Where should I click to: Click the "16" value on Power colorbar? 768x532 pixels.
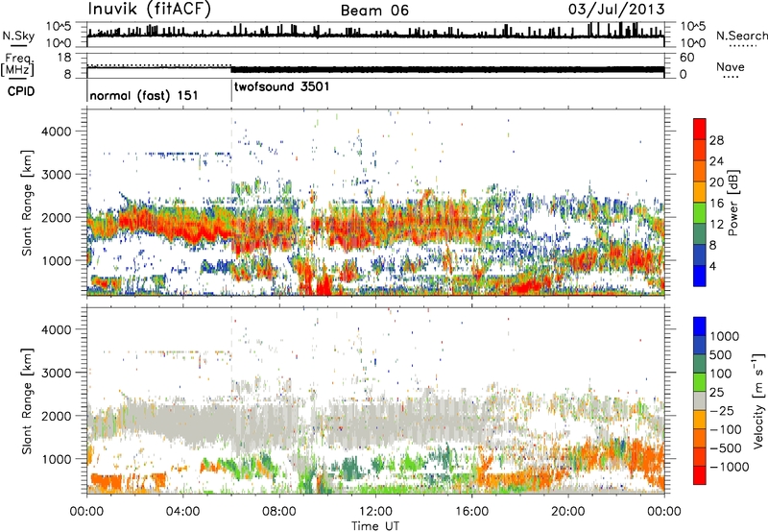716,204
